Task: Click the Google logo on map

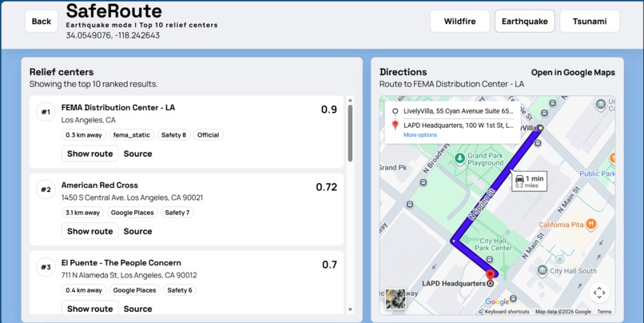Action: (x=497, y=301)
